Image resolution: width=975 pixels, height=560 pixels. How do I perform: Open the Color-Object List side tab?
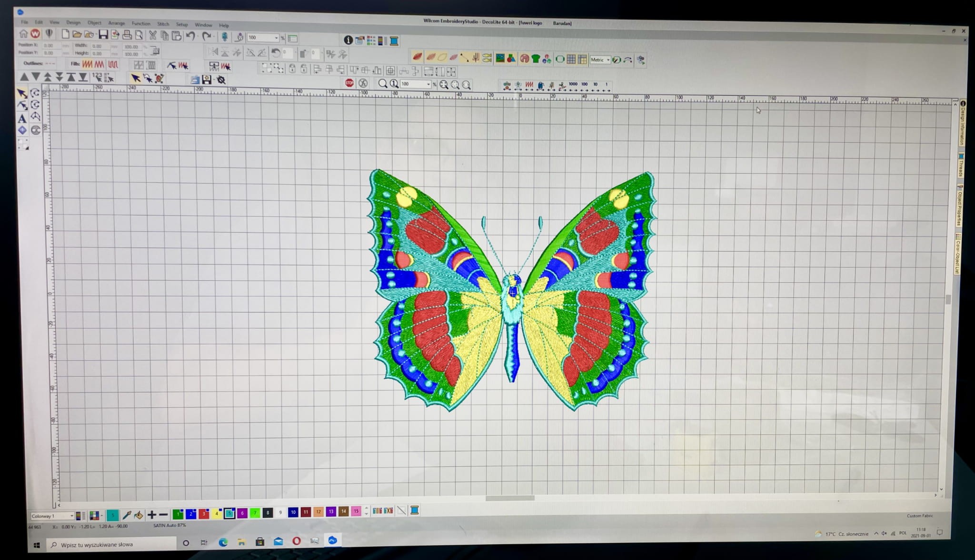957,255
